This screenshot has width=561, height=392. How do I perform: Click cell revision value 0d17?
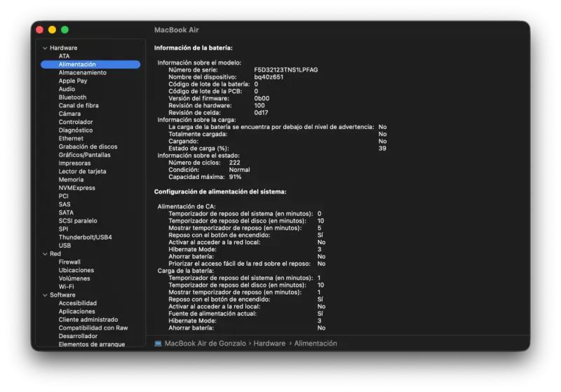pyautogui.click(x=261, y=113)
